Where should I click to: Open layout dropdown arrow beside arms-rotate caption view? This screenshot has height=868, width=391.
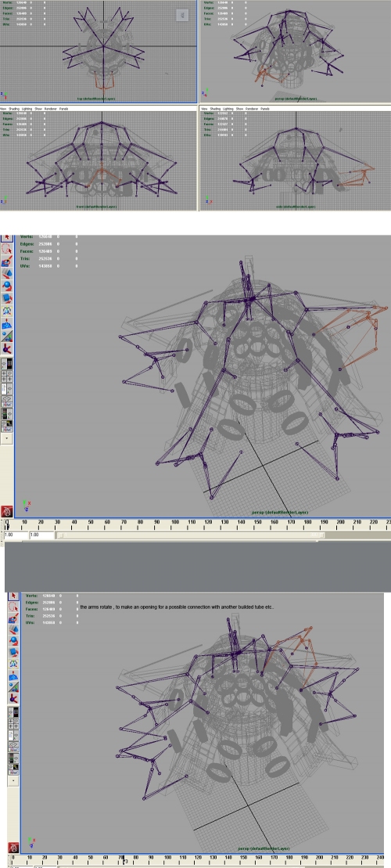coord(13,780)
